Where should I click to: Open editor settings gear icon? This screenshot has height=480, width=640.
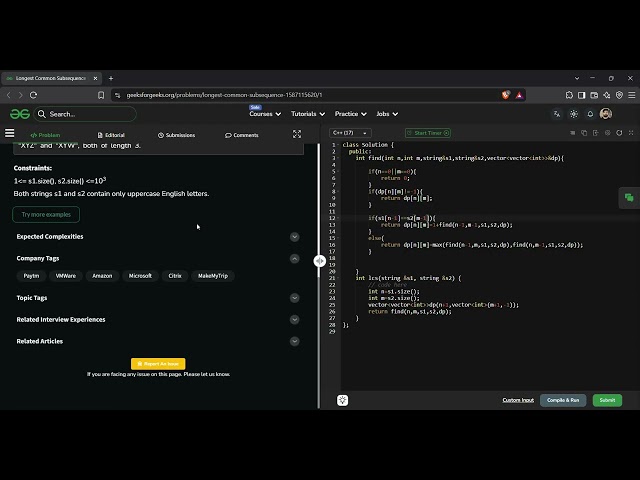tap(607, 133)
